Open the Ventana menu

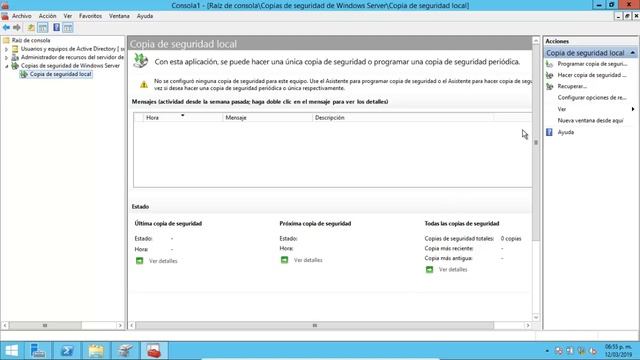point(119,16)
